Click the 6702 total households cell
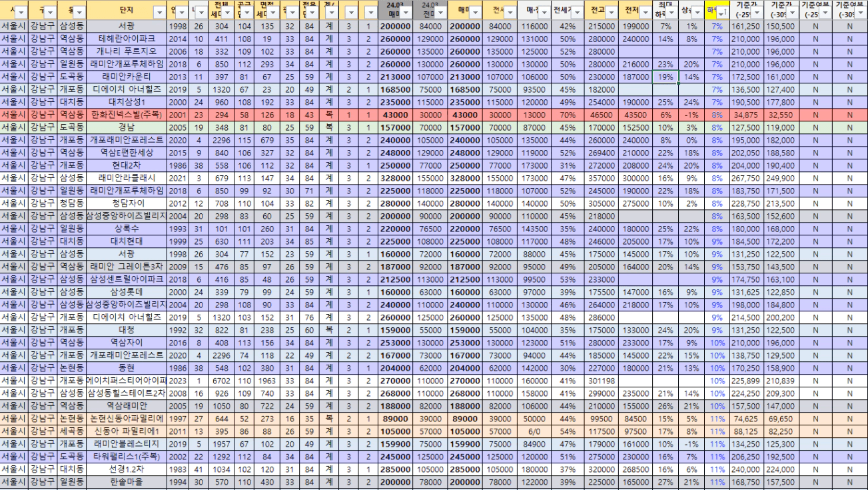Screen dimensions: 868x490 [220, 381]
